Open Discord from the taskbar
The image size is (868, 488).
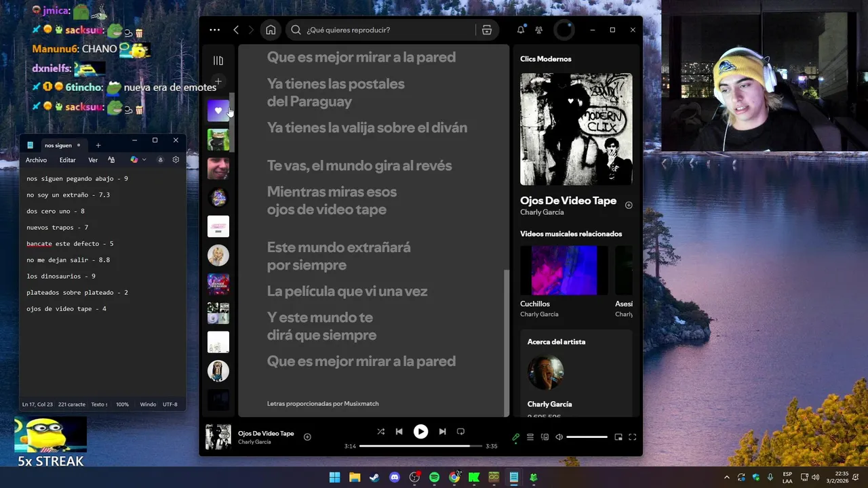point(395,478)
